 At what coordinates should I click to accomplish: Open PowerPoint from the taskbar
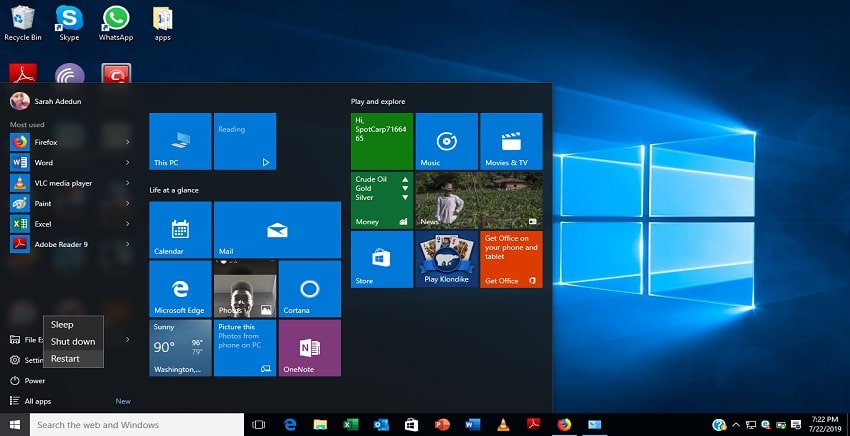pos(442,425)
